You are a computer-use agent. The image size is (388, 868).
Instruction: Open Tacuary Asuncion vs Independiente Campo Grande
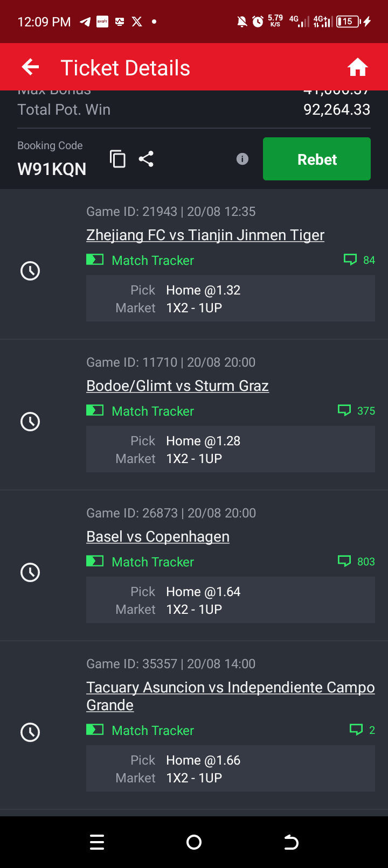(x=231, y=696)
